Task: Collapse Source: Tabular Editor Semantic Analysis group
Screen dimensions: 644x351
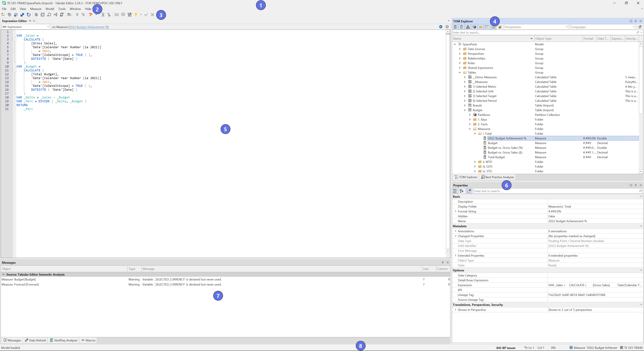Action: (4, 274)
